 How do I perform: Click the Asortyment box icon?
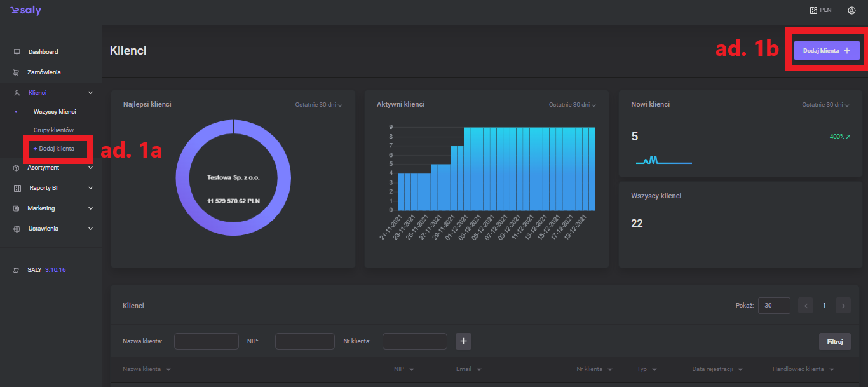pos(17,168)
